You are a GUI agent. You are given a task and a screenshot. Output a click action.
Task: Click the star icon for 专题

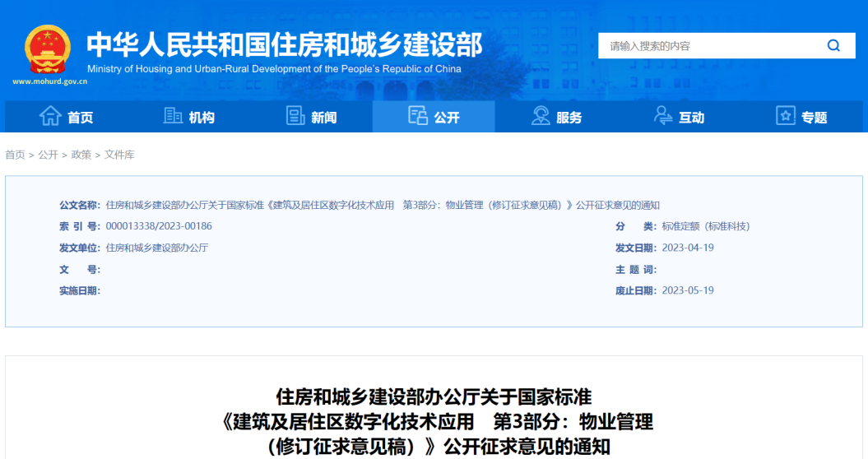786,116
